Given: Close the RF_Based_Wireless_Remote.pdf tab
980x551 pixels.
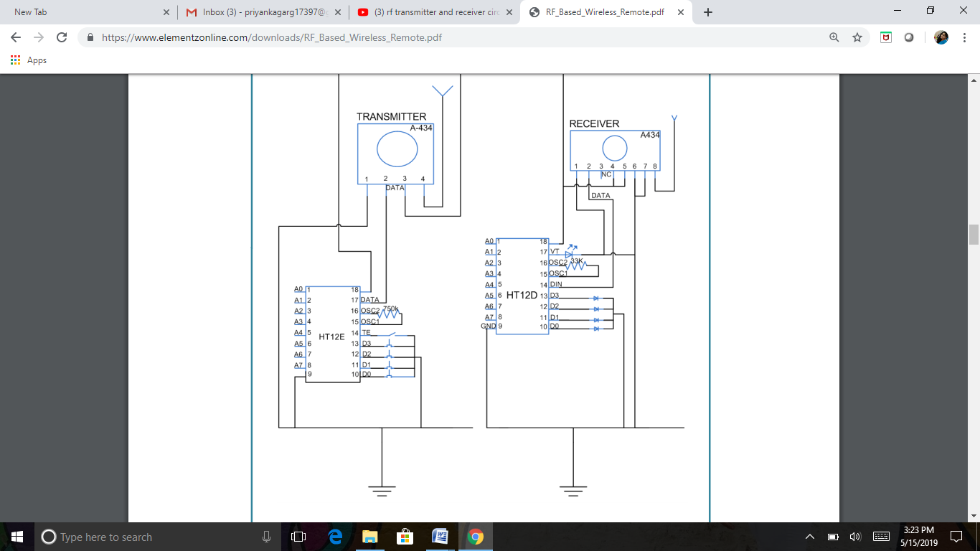Looking at the screenshot, I should (681, 12).
